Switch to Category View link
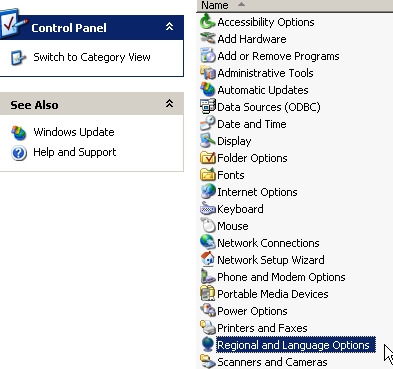This screenshot has height=369, width=393. click(x=92, y=57)
